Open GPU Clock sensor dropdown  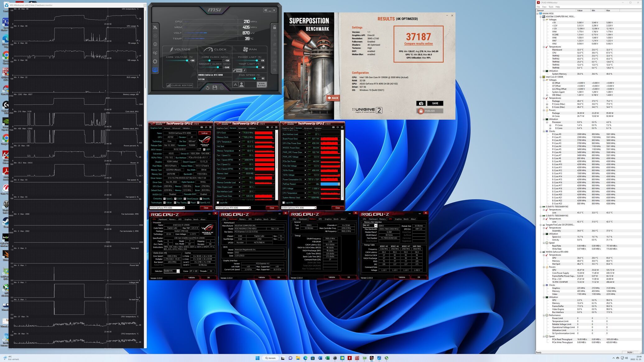[239, 133]
